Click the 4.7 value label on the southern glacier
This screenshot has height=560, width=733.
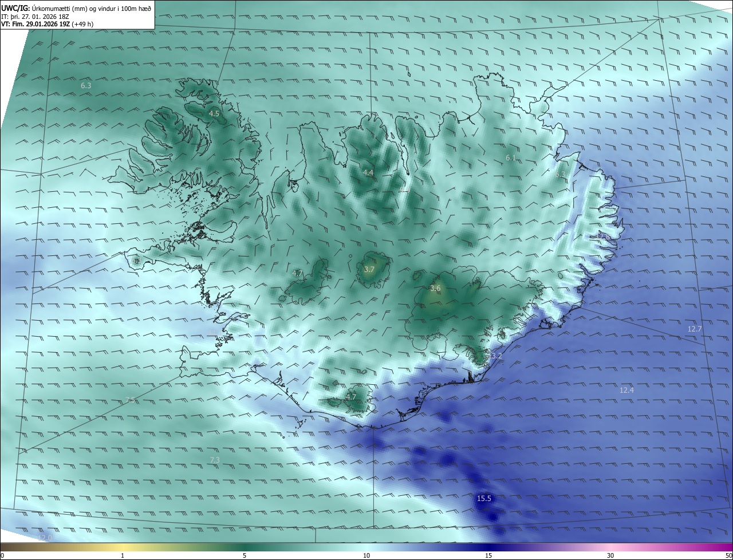[x=351, y=397]
